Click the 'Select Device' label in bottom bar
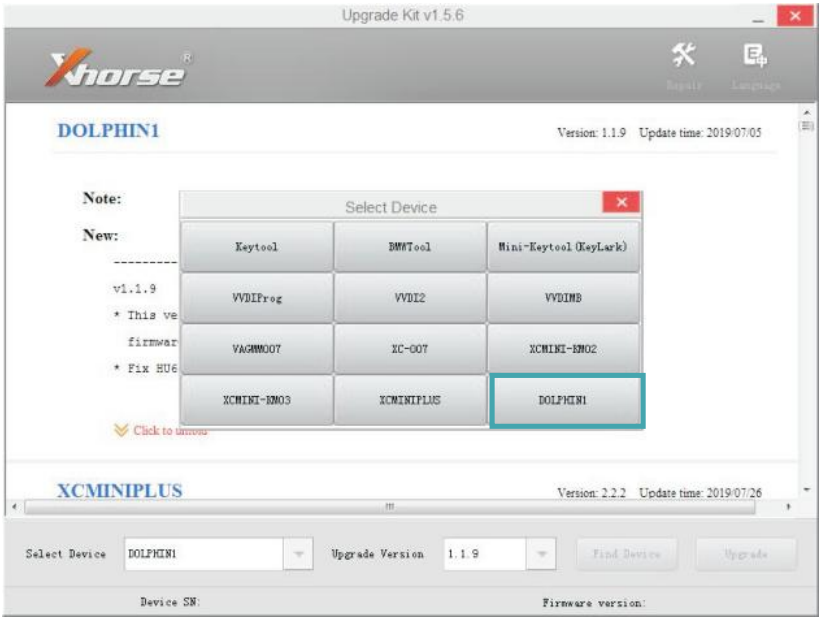823x621 pixels. coord(66,554)
